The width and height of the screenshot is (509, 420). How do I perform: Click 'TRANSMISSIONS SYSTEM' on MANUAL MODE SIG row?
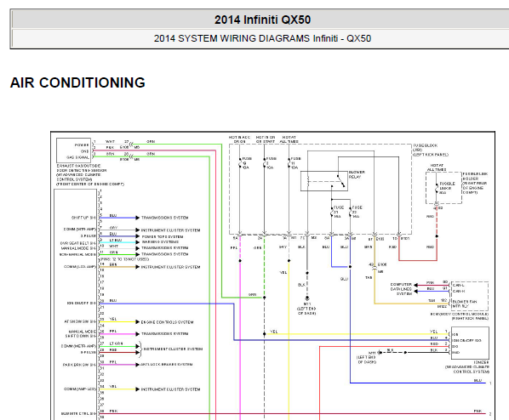click(x=165, y=247)
